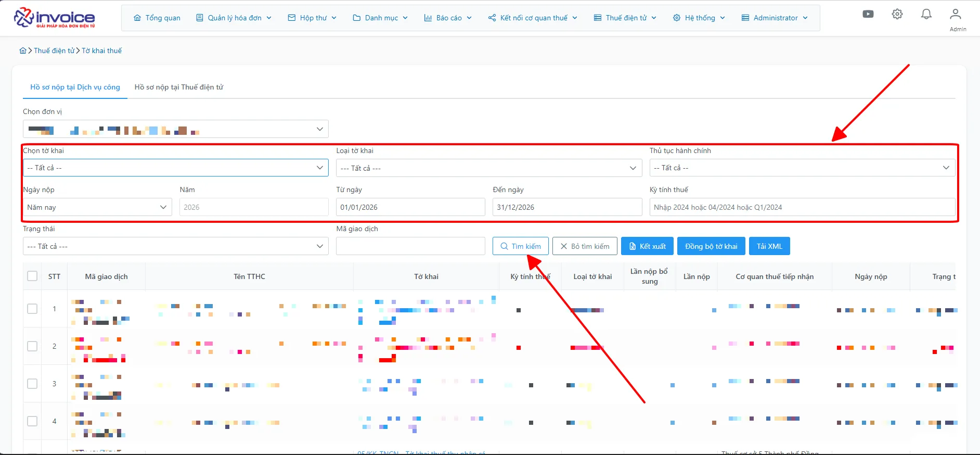Open the settings gear icon
The image size is (980, 455).
[897, 14]
